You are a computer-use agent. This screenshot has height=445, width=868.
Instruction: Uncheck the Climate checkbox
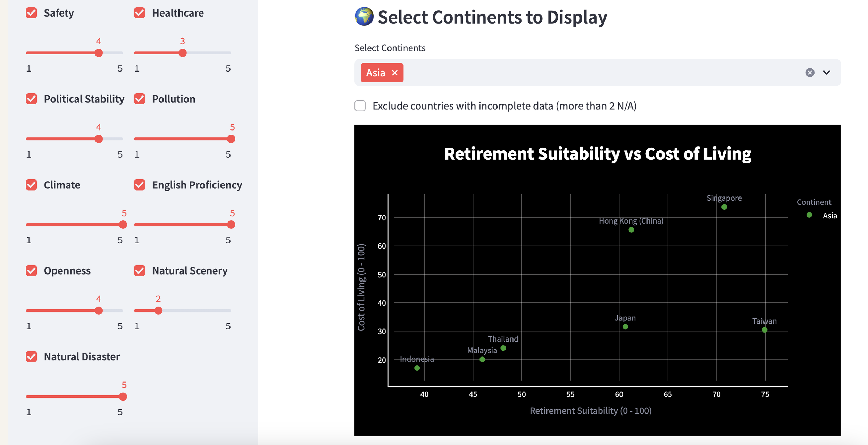point(32,185)
